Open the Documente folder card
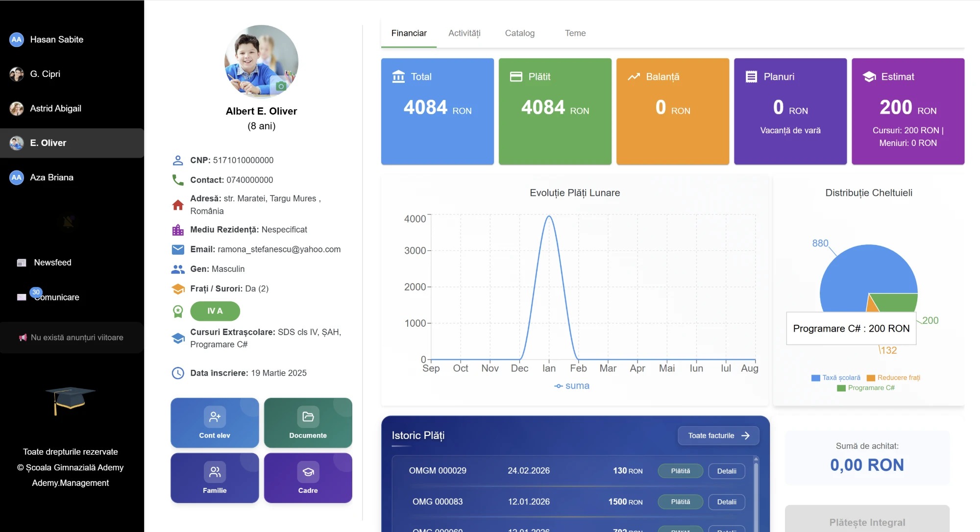 pyautogui.click(x=308, y=423)
